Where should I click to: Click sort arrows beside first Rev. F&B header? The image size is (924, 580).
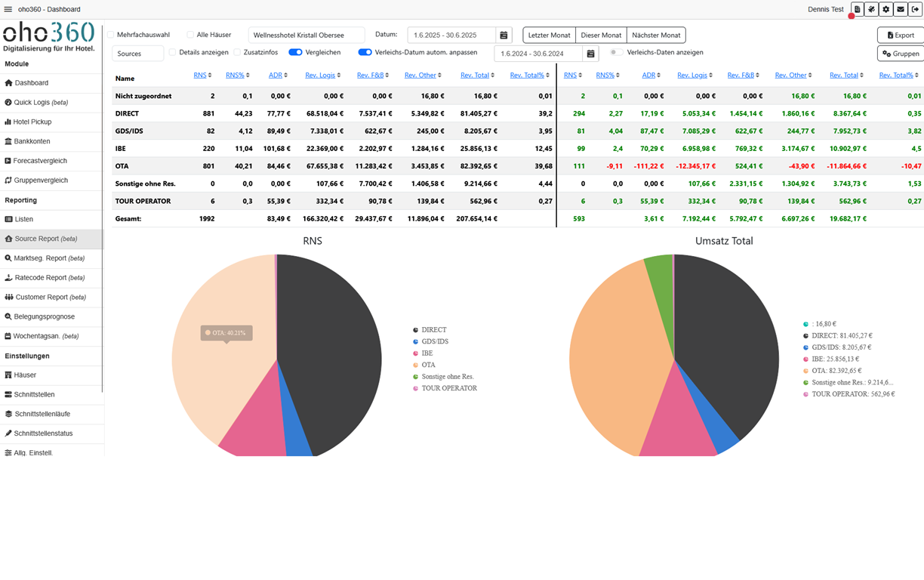tap(388, 76)
